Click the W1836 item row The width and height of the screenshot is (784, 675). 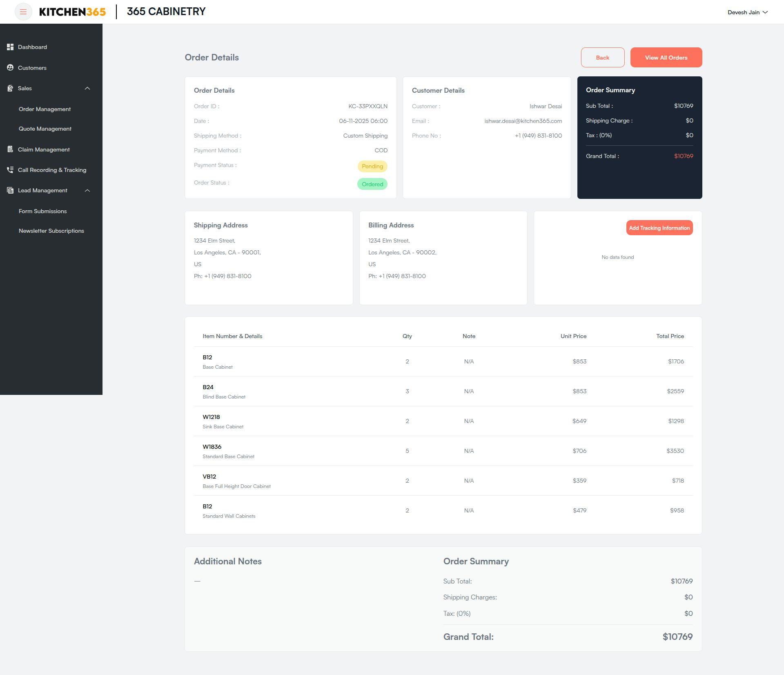coord(443,451)
